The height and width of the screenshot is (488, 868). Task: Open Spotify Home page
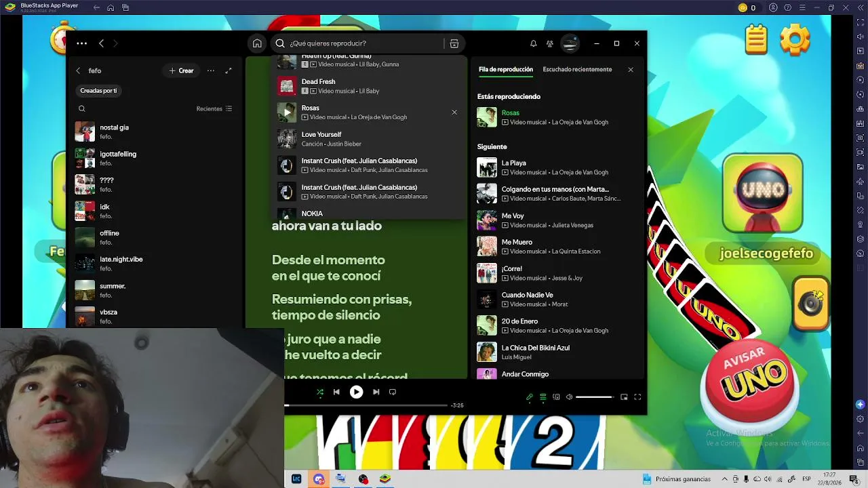[x=257, y=43]
